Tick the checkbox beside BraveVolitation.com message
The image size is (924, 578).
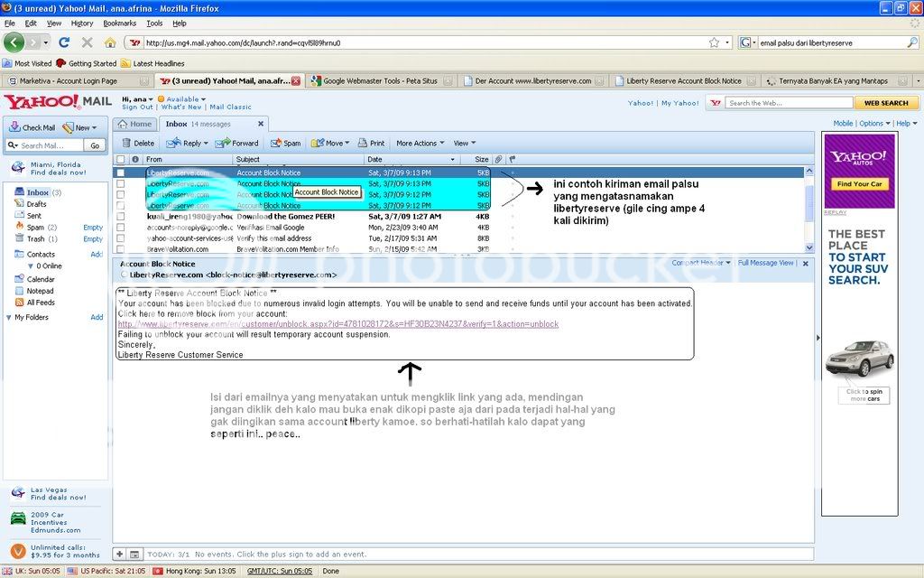point(121,249)
